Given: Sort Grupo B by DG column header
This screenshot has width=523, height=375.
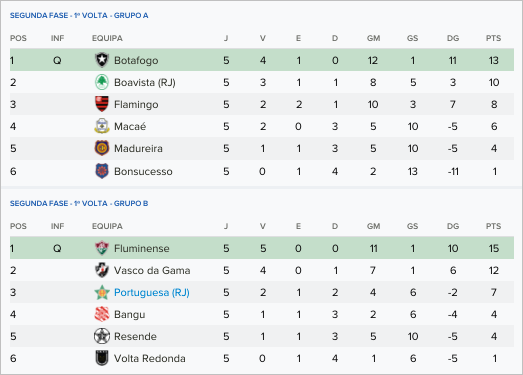Looking at the screenshot, I should [453, 226].
